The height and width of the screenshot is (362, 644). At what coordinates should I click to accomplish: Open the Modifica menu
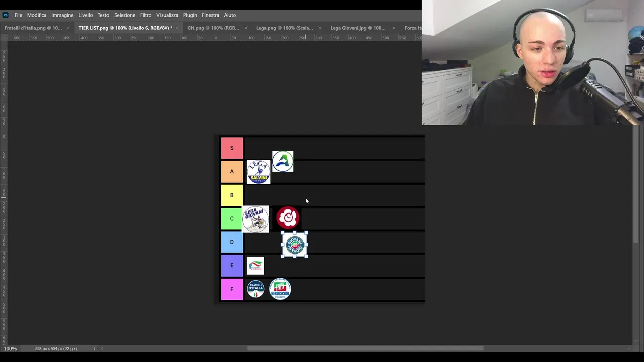(x=37, y=15)
